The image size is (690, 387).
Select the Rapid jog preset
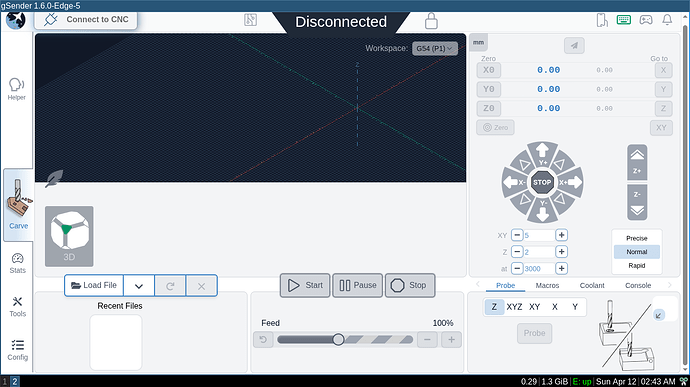pos(637,265)
